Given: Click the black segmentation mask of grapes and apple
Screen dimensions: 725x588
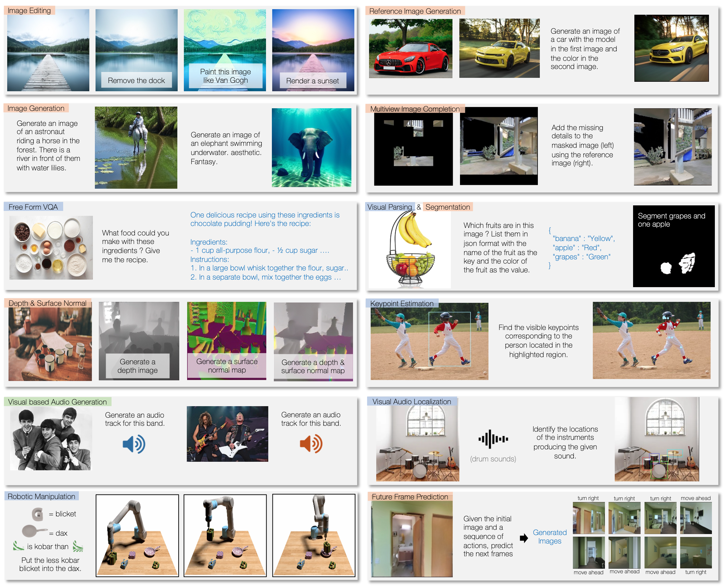Looking at the screenshot, I should click(x=674, y=246).
